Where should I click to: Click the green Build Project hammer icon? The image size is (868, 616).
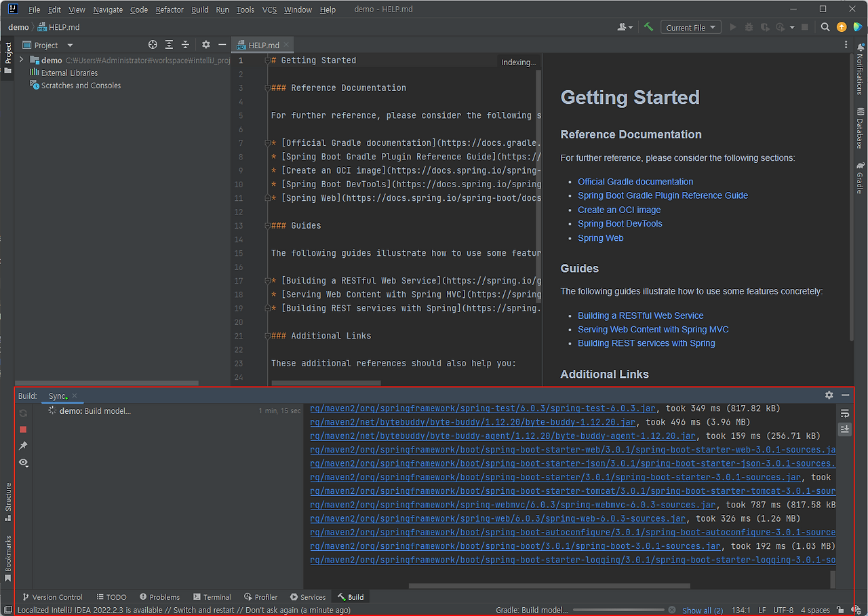[648, 27]
